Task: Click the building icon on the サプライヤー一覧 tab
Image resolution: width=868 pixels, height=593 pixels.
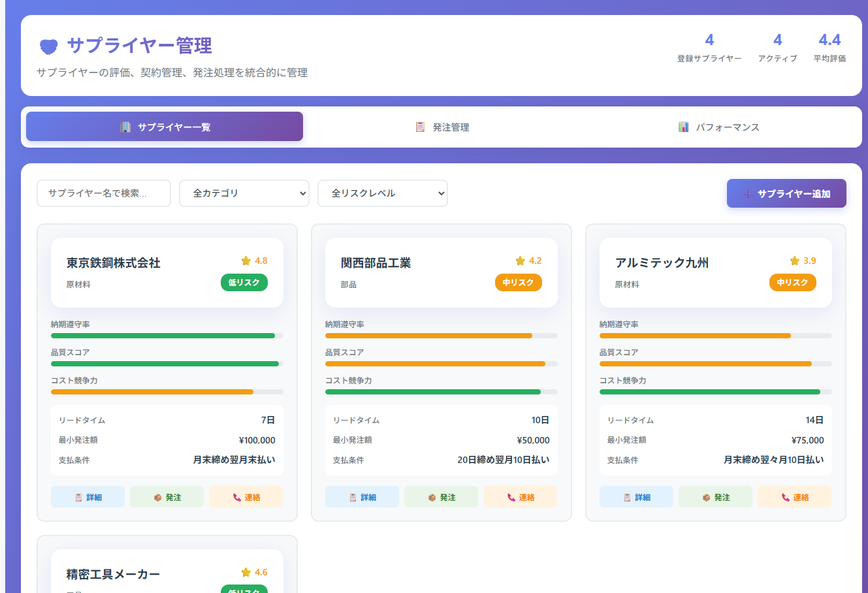Action: coord(125,127)
